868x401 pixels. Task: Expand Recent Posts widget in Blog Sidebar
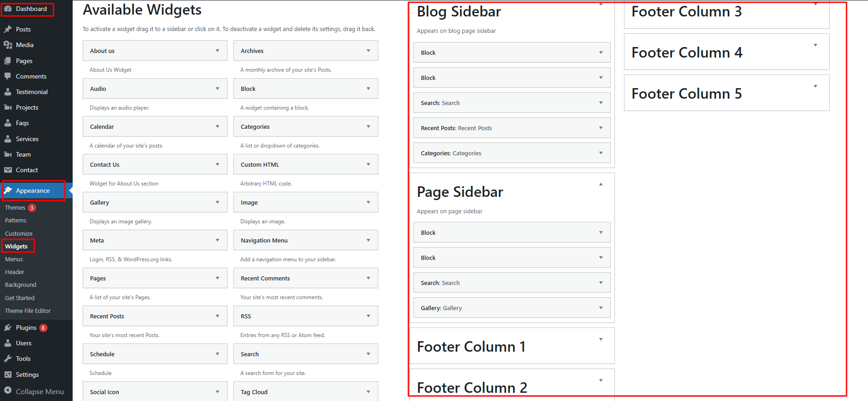click(601, 128)
